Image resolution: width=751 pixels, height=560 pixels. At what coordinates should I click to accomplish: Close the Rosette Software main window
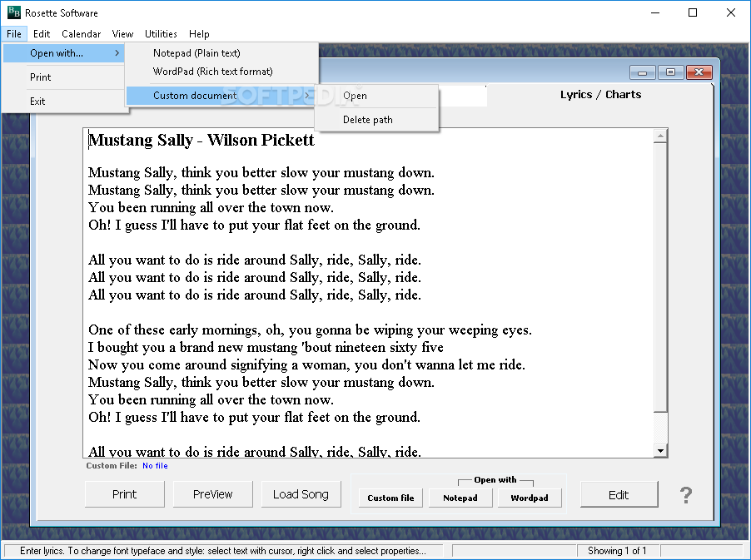(730, 13)
